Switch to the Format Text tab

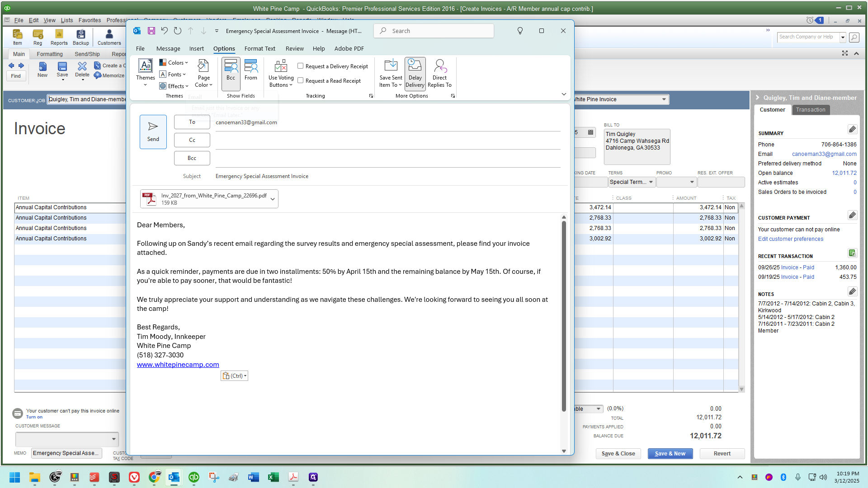[x=259, y=48]
